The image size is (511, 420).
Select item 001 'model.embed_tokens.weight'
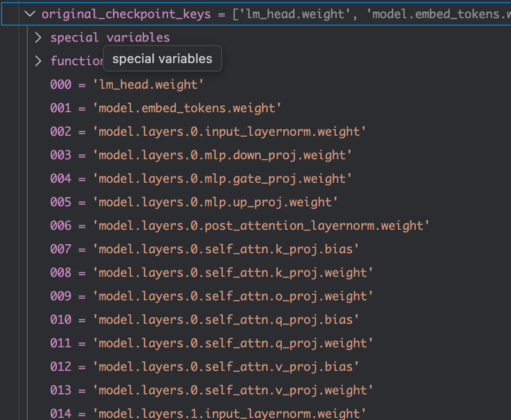[166, 108]
